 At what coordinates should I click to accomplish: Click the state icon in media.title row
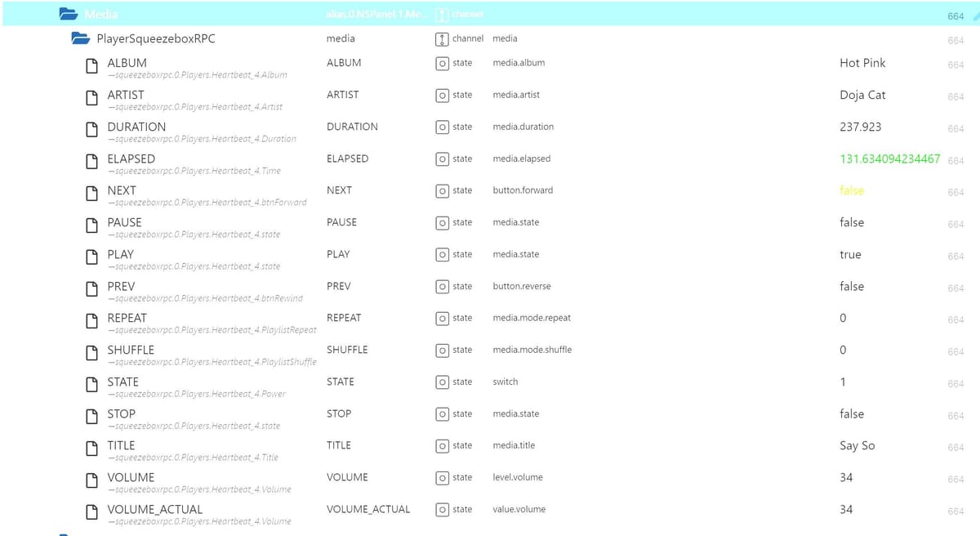(442, 445)
